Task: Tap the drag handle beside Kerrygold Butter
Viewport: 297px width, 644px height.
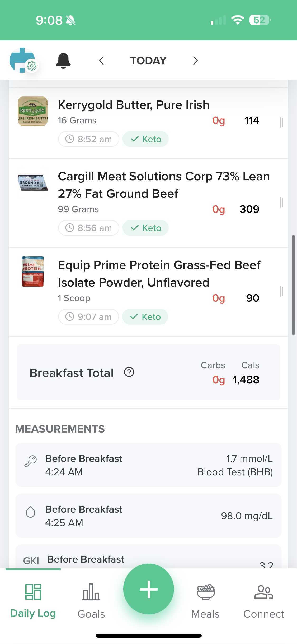Action: click(x=281, y=122)
